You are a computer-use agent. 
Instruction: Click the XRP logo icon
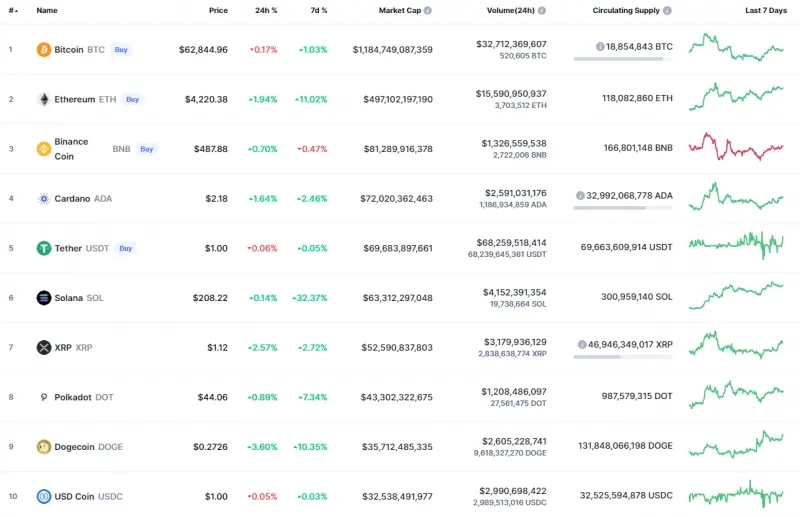click(44, 347)
